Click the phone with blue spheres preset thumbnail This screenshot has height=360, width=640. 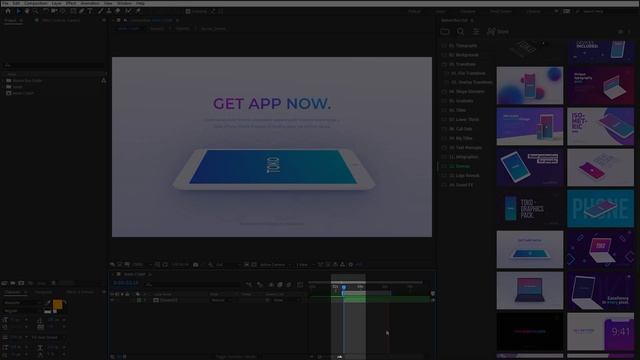[530, 86]
